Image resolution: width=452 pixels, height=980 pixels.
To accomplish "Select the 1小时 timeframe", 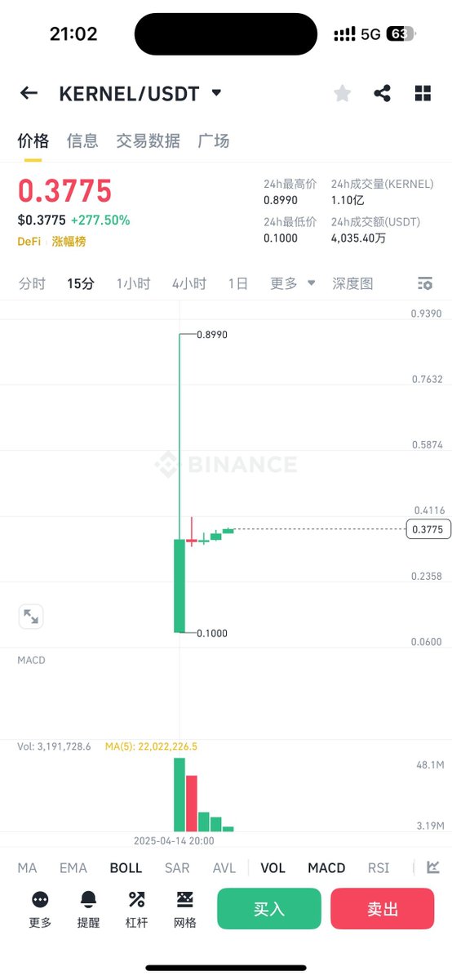I will pyautogui.click(x=133, y=283).
